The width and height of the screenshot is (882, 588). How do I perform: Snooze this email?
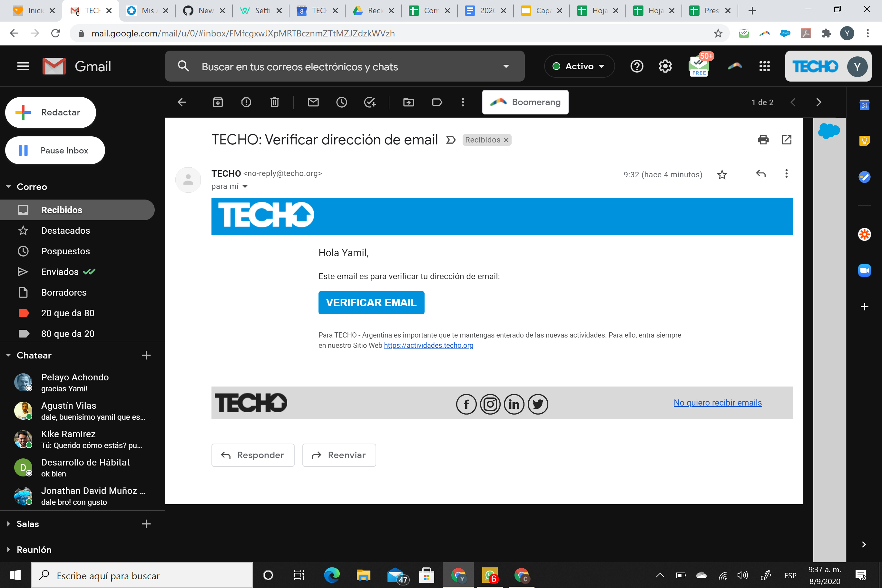click(342, 102)
